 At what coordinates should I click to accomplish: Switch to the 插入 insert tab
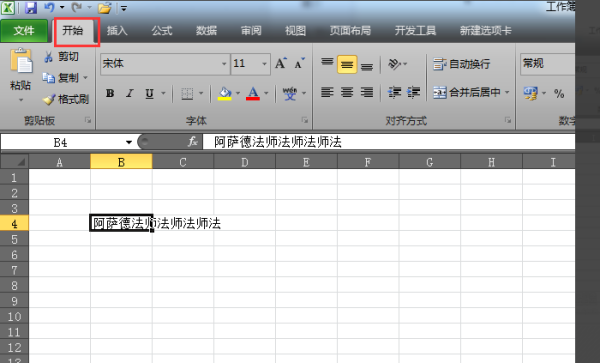point(117,31)
